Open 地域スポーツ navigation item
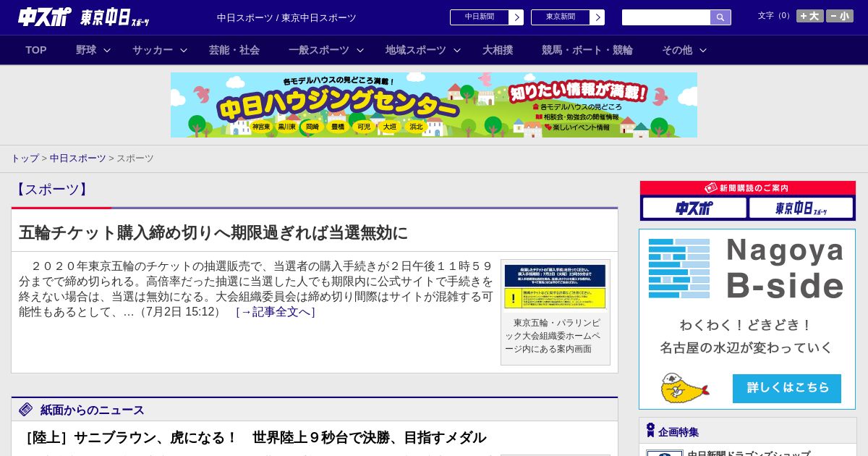This screenshot has width=868, height=456. click(416, 50)
